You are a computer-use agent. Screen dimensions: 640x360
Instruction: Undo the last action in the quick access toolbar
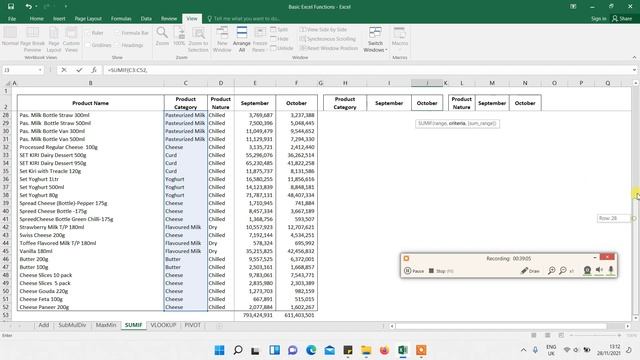tap(28, 6)
